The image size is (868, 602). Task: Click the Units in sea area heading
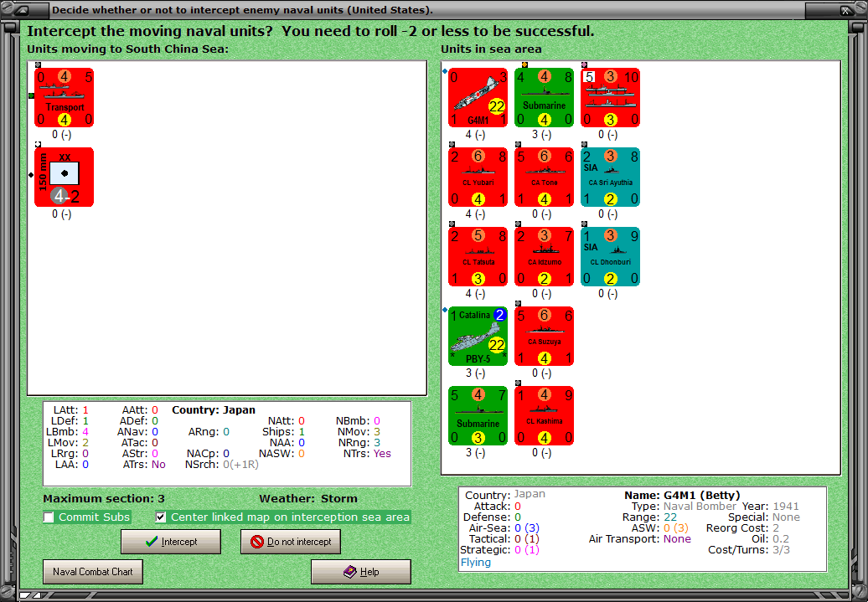491,49
